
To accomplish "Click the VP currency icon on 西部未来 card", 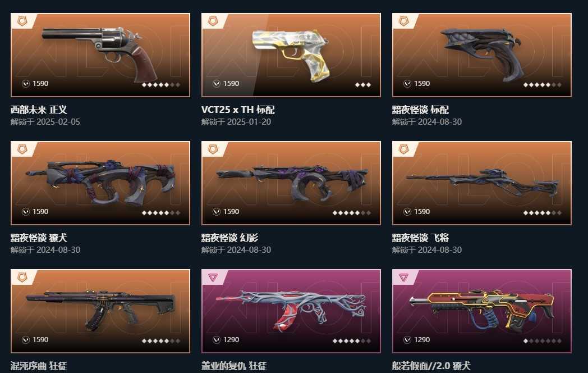I will (25, 84).
